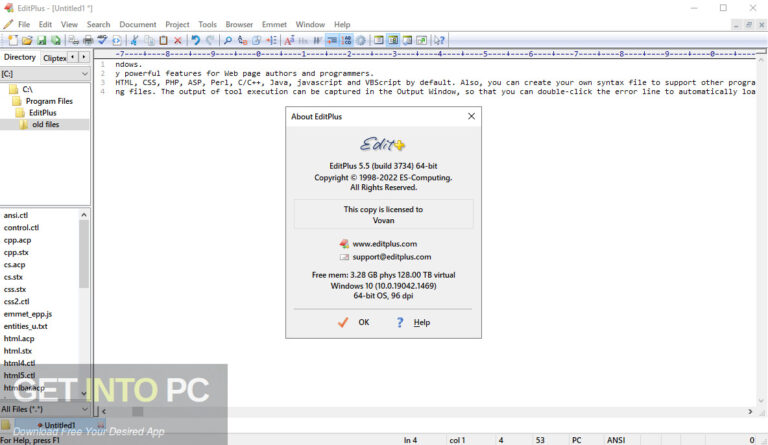Toggle Line Number display button
This screenshot has height=445, width=768.
point(347,40)
